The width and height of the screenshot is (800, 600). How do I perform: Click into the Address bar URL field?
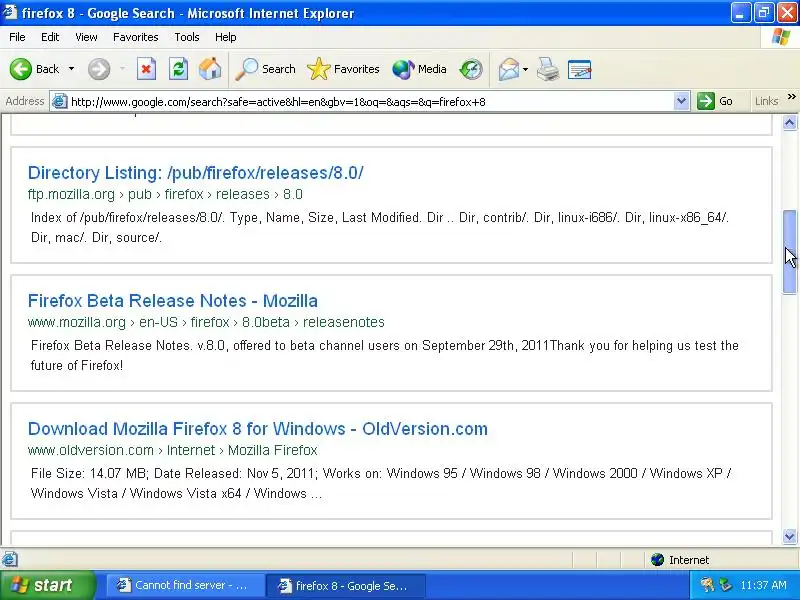point(371,102)
